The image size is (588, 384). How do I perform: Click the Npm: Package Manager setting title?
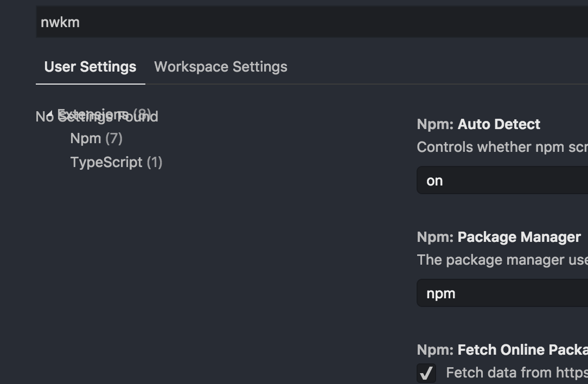(499, 237)
